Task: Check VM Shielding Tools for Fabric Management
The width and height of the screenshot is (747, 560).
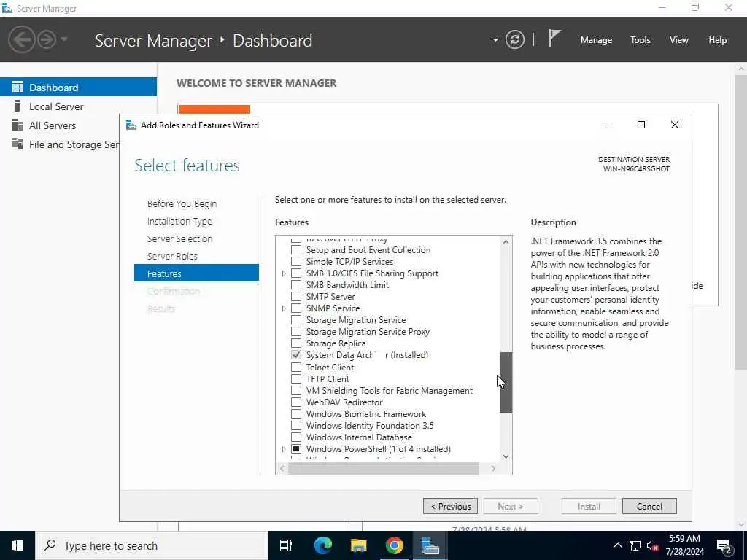Action: coord(296,391)
